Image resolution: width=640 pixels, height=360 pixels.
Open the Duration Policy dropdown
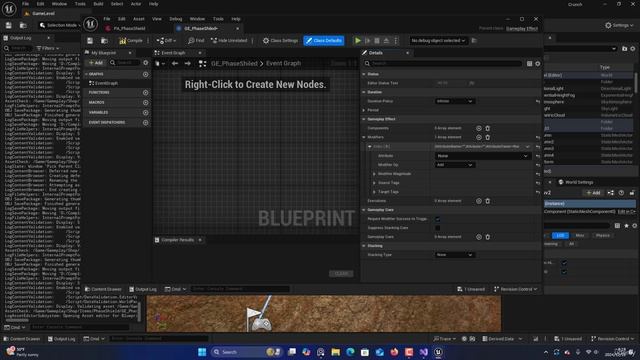point(454,101)
